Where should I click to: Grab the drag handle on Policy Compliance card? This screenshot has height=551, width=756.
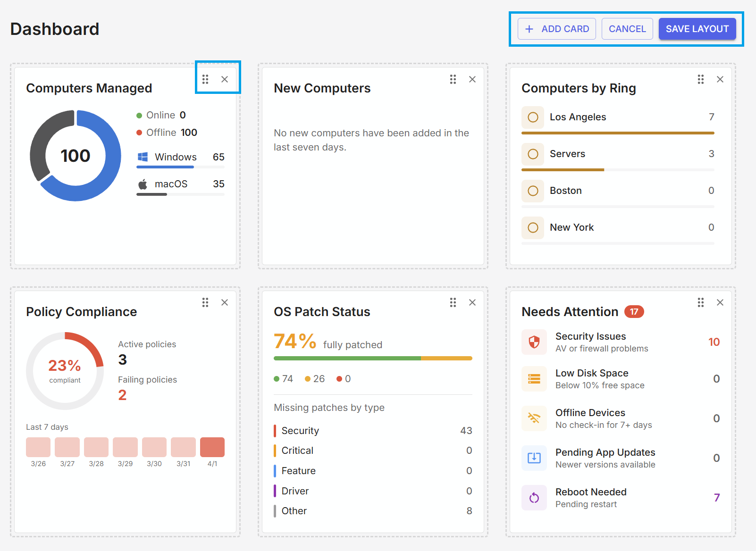[205, 302]
